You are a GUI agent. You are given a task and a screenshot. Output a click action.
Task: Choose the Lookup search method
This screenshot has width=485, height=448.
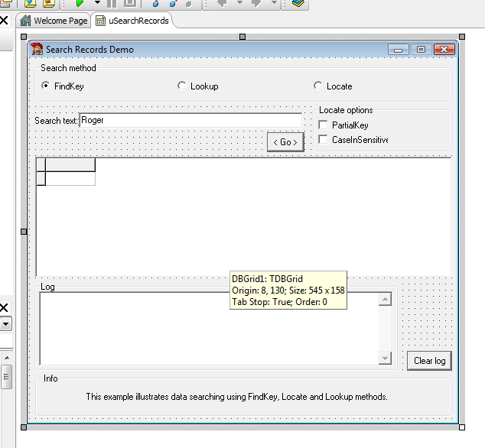181,86
